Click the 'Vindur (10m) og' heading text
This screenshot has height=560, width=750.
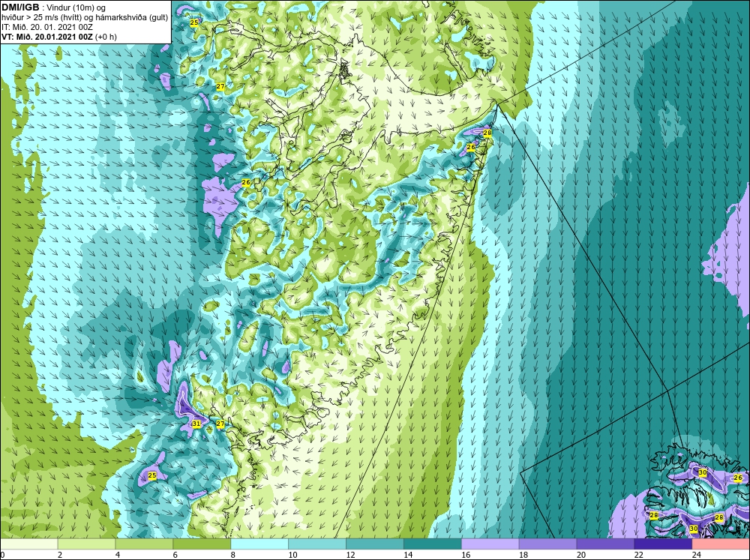point(76,7)
